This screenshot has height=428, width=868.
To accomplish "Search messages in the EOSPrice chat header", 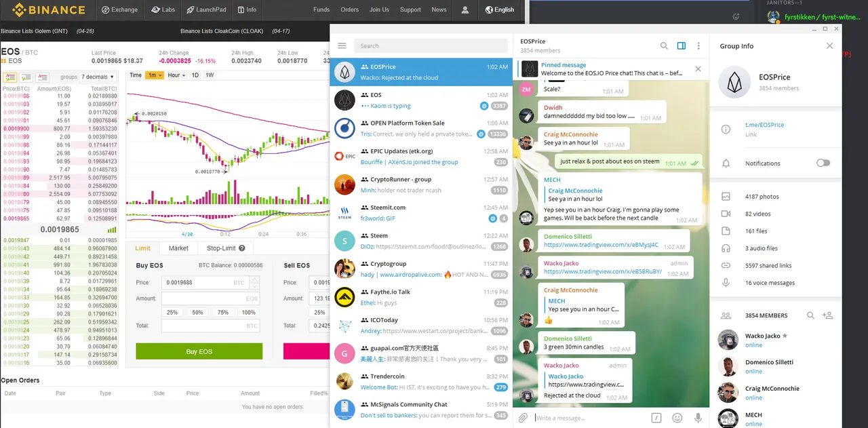I will pos(664,46).
